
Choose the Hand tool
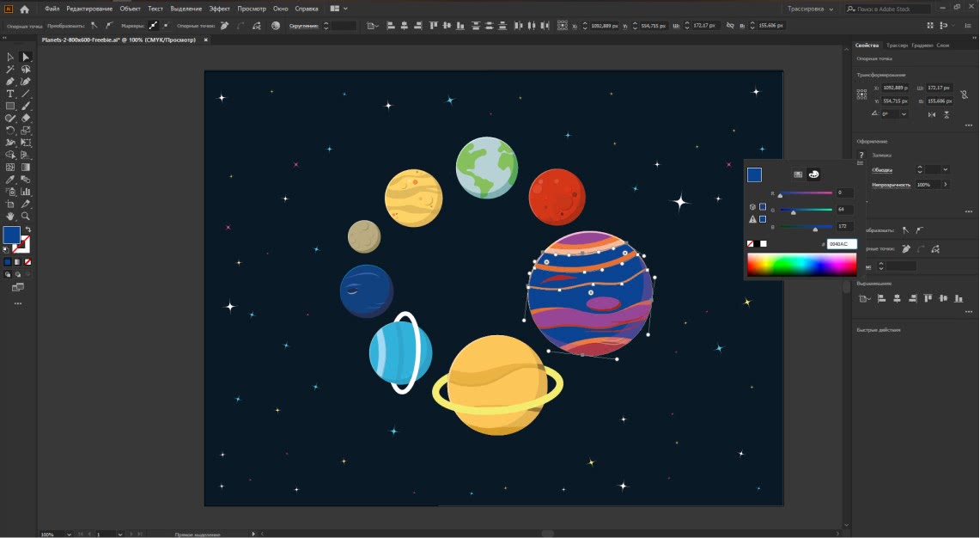10,217
